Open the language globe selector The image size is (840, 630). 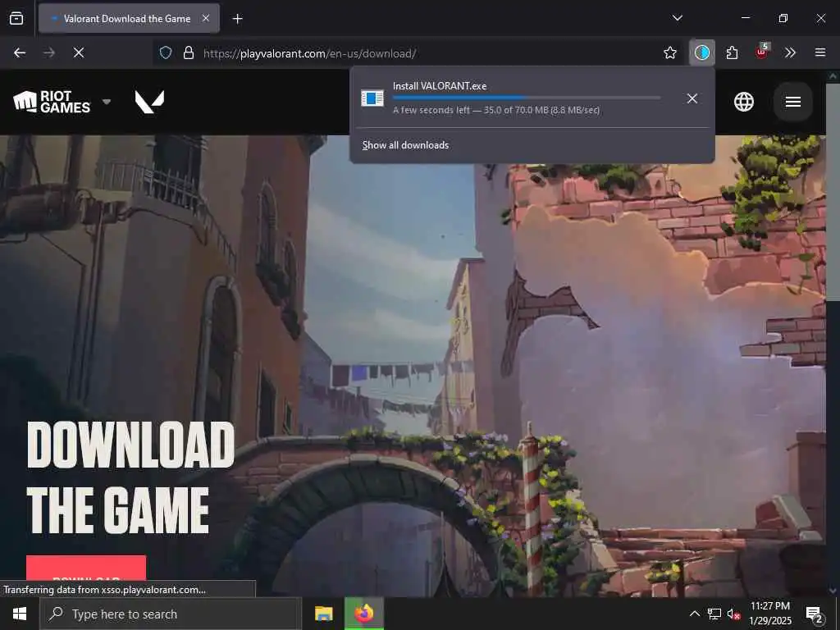(x=743, y=101)
